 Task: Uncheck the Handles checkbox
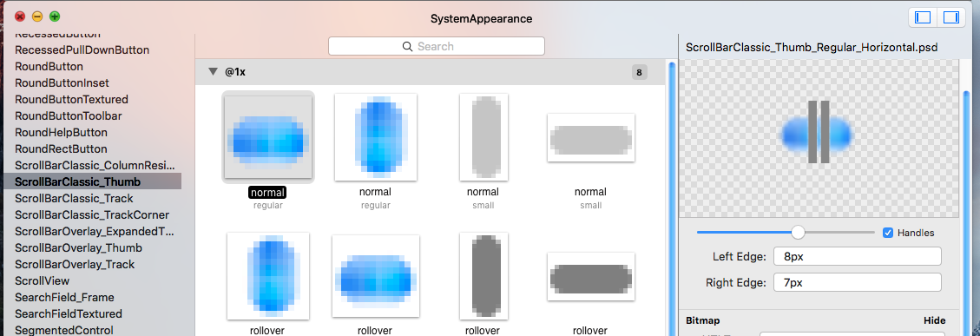887,233
